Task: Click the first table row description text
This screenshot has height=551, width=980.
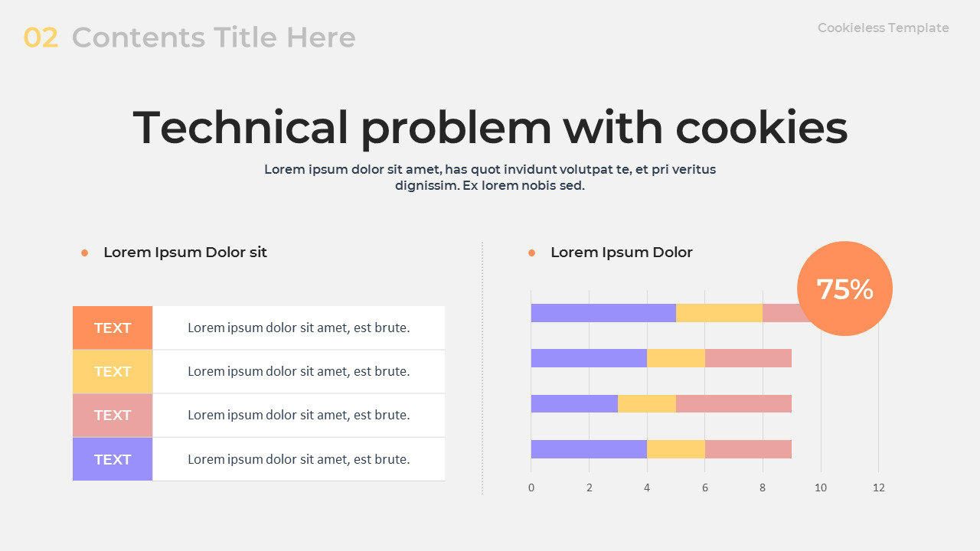Action: [299, 328]
